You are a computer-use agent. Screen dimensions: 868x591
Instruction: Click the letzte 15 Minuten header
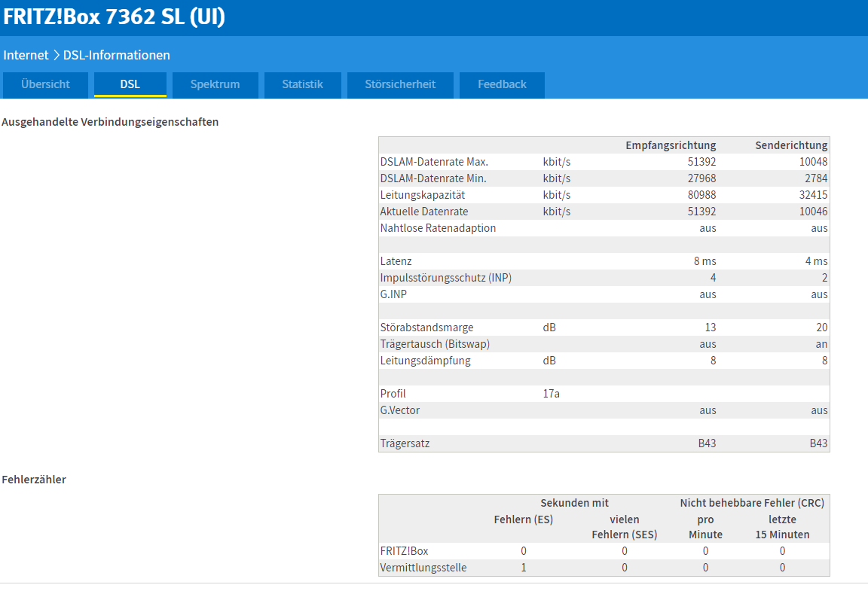point(782,527)
